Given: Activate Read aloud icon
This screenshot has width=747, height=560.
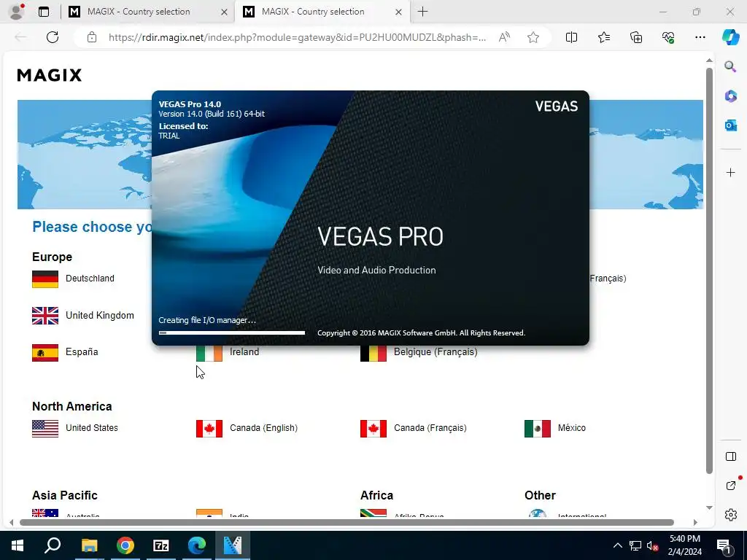Looking at the screenshot, I should [504, 37].
